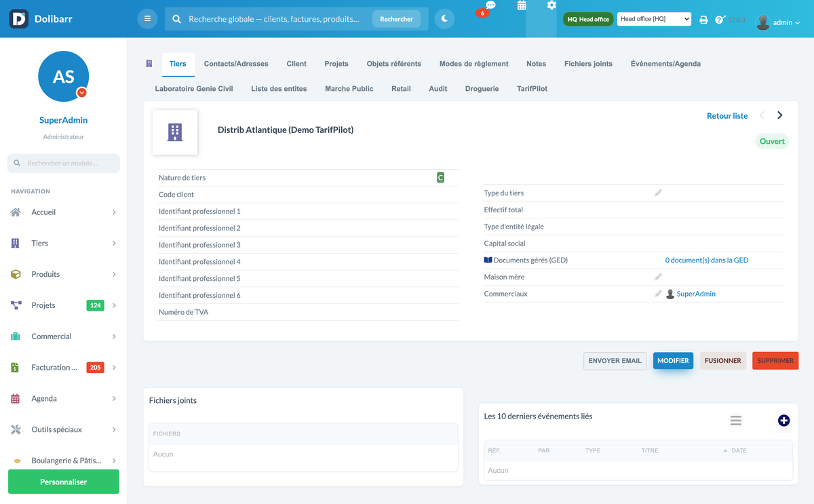Add event with the plus circle icon
The height and width of the screenshot is (504, 814).
783,421
